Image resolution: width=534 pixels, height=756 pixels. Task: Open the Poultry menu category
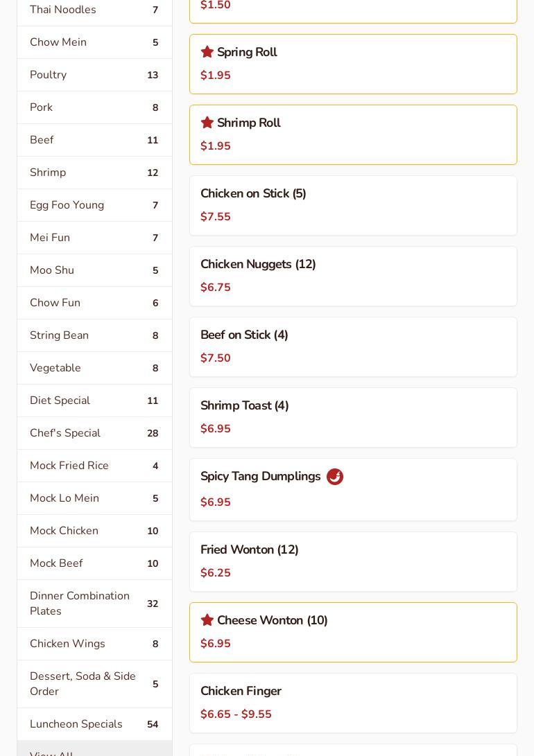(94, 75)
